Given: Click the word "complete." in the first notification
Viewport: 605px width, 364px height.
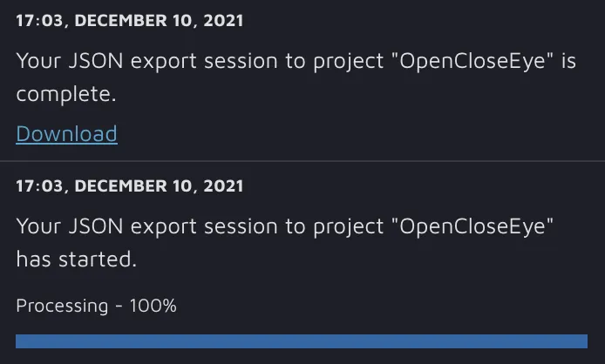Looking at the screenshot, I should point(66,94).
